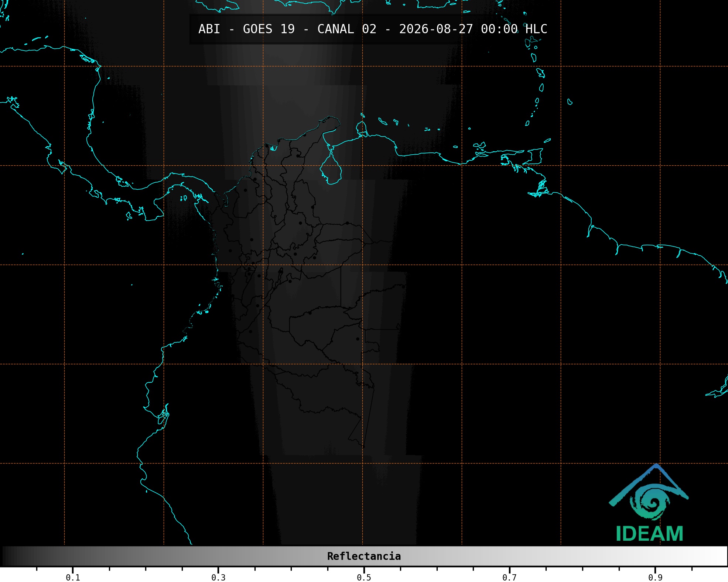The width and height of the screenshot is (728, 582).
Task: Click the 0.9 colorbar tick label
Action: [x=655, y=578]
